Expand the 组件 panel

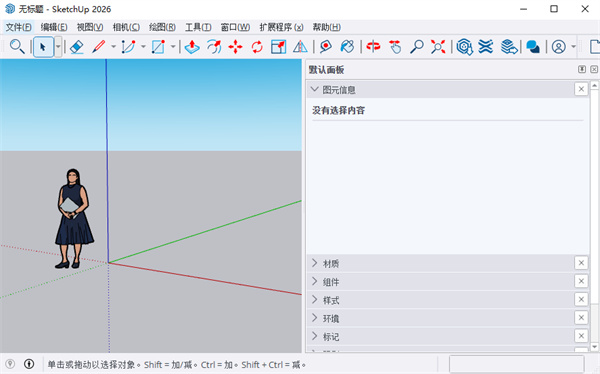[x=315, y=281]
